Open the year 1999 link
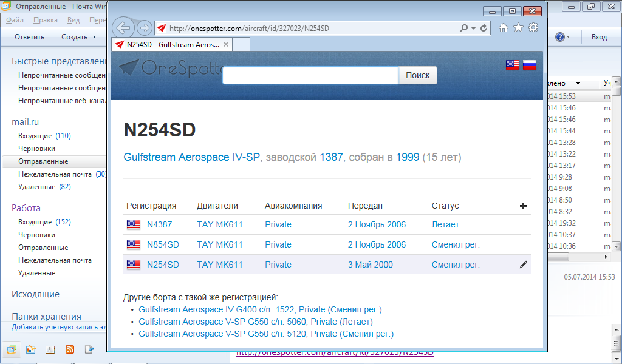The image size is (622, 364). [408, 157]
